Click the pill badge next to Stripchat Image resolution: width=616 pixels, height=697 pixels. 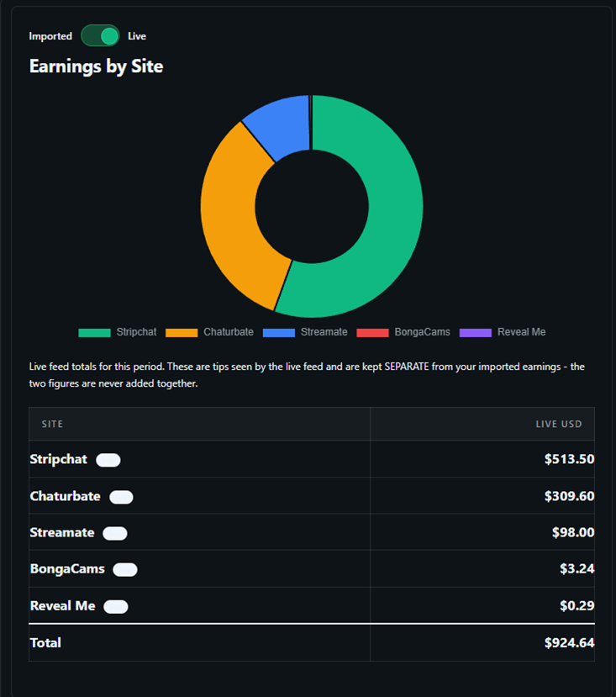[x=108, y=460]
